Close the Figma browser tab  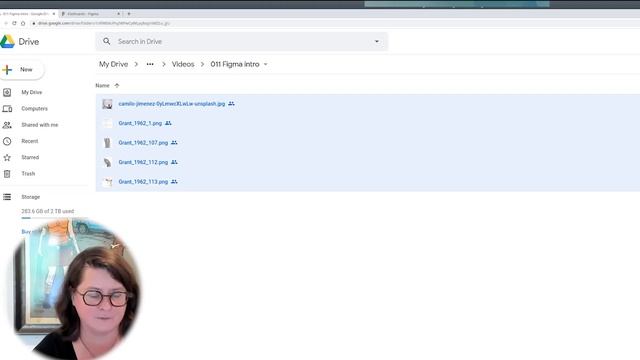point(119,14)
